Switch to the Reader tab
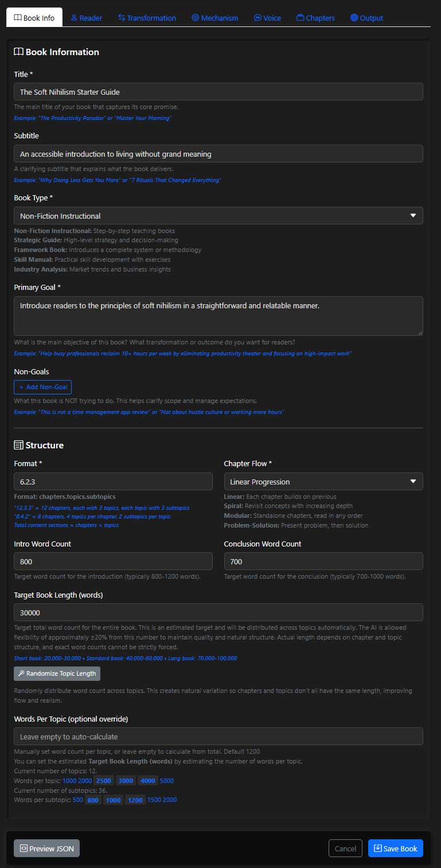The width and height of the screenshot is (441, 868). (x=87, y=18)
